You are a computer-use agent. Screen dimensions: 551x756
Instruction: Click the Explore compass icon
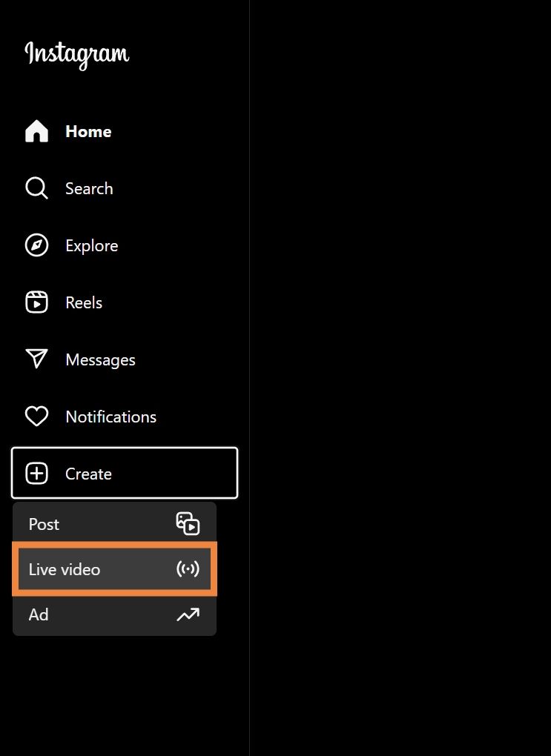[x=36, y=245]
